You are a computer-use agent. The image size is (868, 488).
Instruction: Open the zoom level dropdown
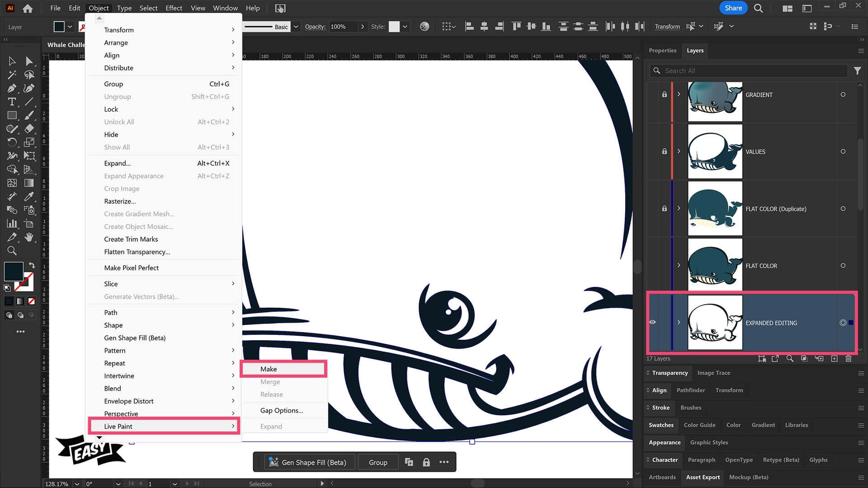click(77, 484)
